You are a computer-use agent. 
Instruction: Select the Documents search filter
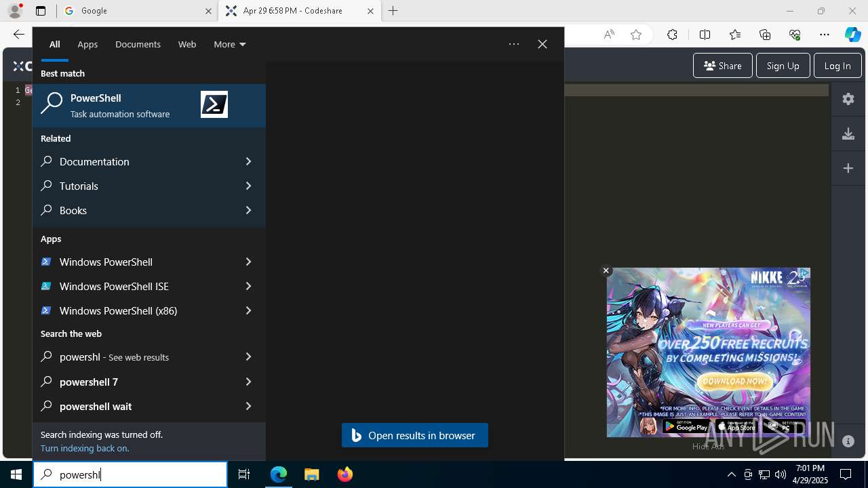pos(138,44)
